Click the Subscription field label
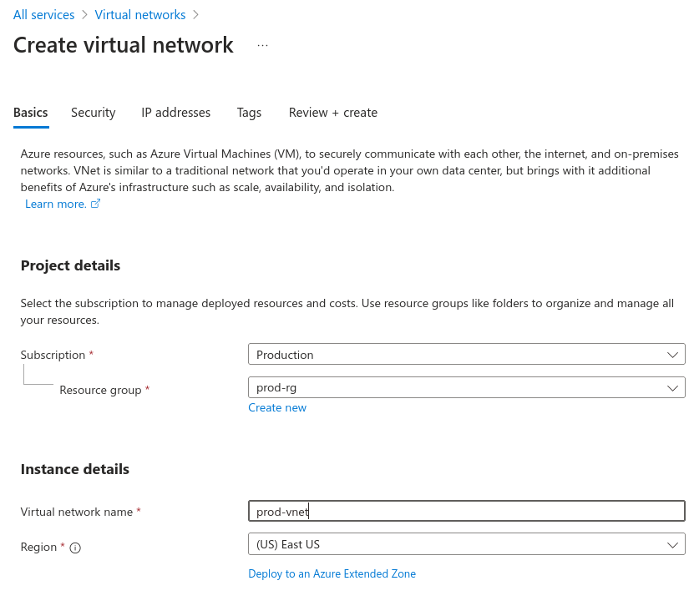This screenshot has width=694, height=616. pyautogui.click(x=53, y=355)
